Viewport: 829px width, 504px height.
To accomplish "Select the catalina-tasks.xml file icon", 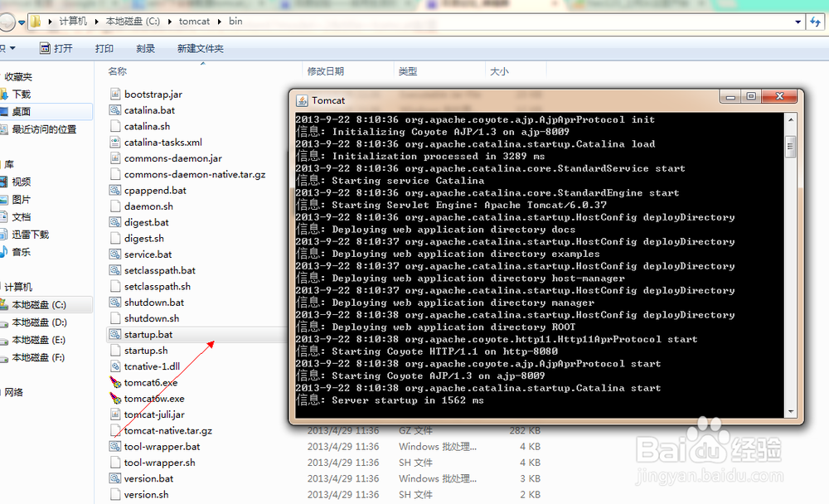I will tap(115, 143).
